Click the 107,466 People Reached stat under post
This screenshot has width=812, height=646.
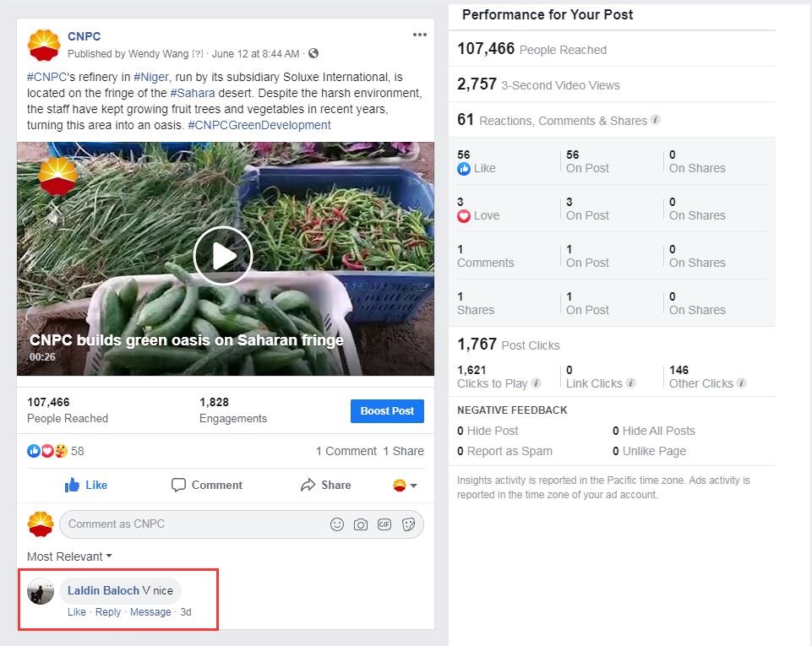click(68, 410)
